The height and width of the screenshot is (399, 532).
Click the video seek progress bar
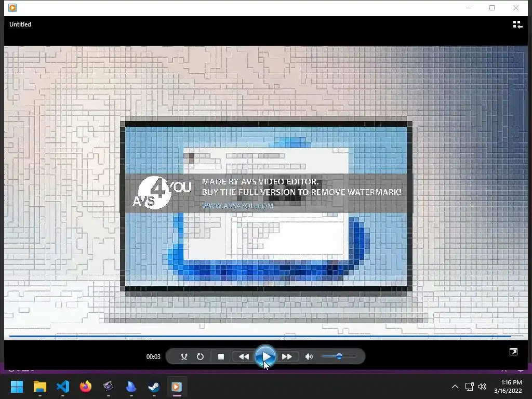pyautogui.click(x=265, y=336)
